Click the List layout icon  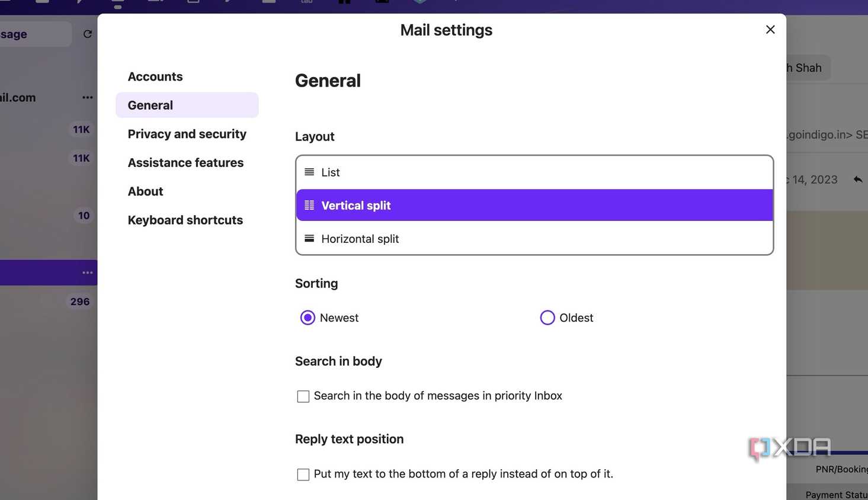click(309, 172)
